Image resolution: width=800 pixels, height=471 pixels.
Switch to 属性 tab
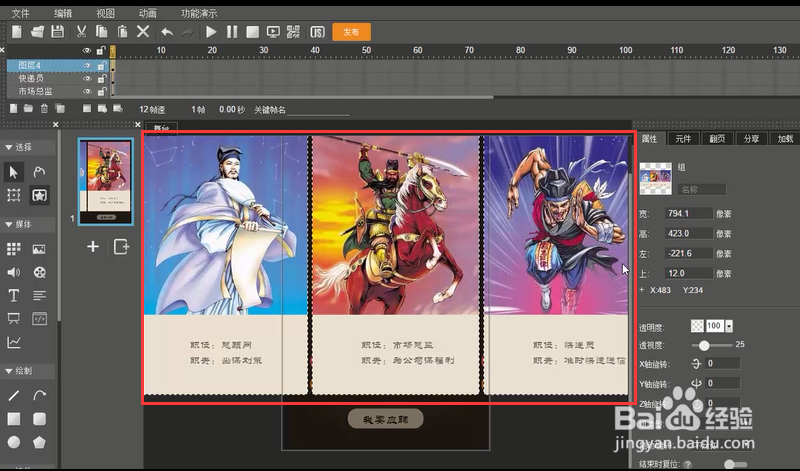click(649, 139)
